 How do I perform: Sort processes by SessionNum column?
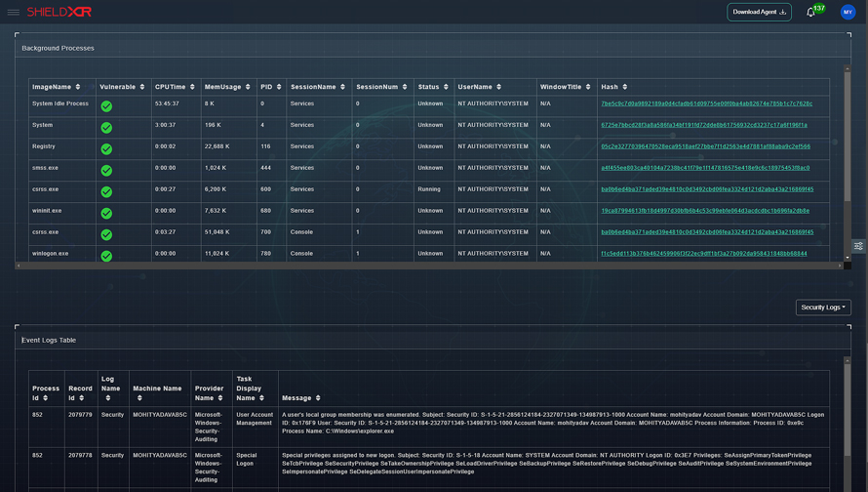click(405, 87)
